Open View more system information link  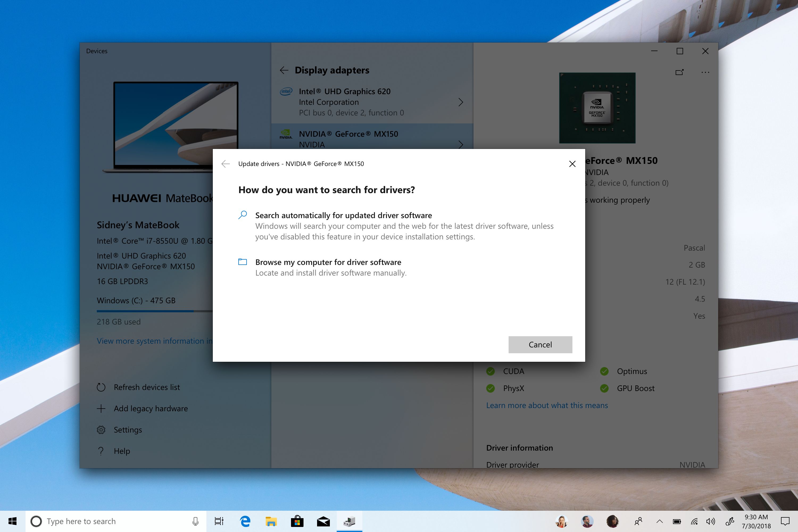point(154,341)
